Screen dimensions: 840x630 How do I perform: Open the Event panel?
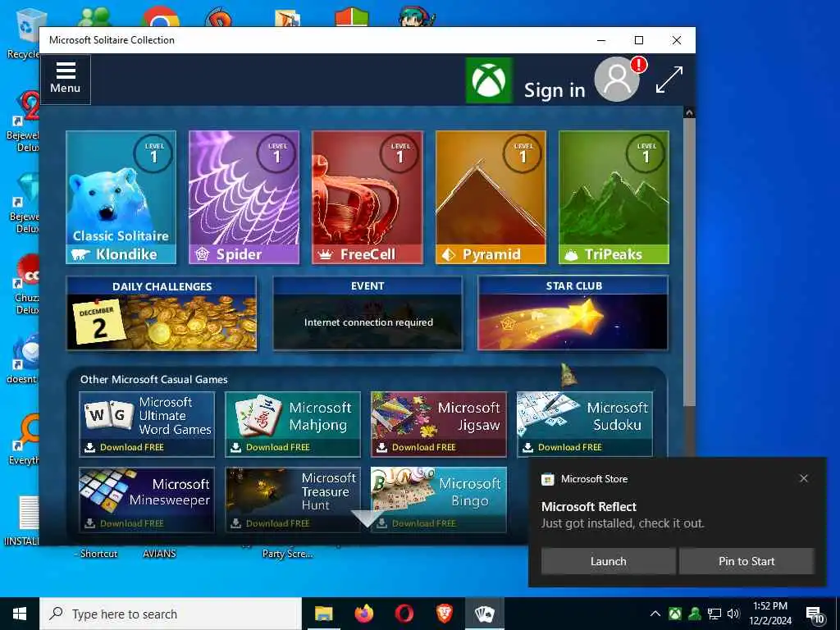pyautogui.click(x=367, y=313)
